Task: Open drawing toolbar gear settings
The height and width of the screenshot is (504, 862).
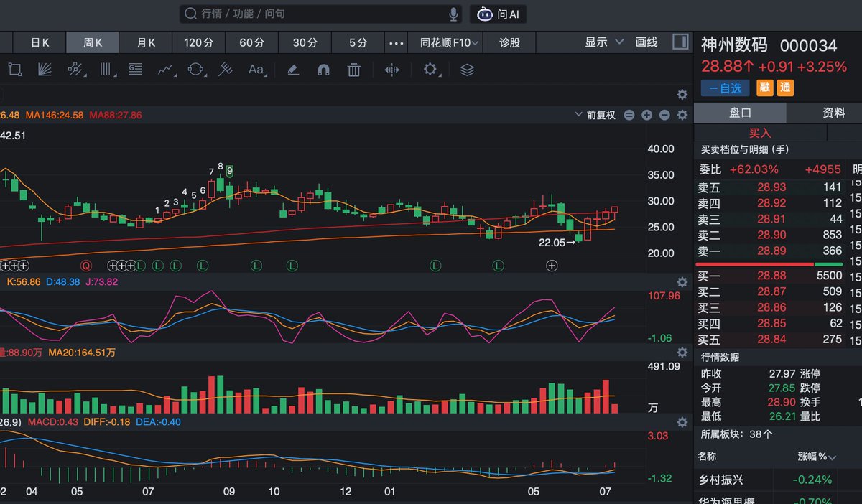Action: 430,70
